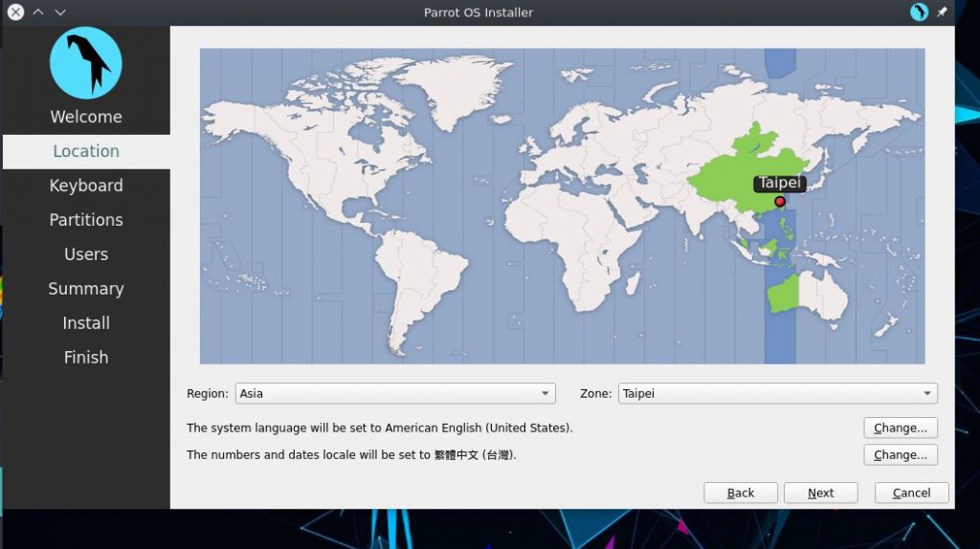
Task: Cancel the installation
Action: 911,493
